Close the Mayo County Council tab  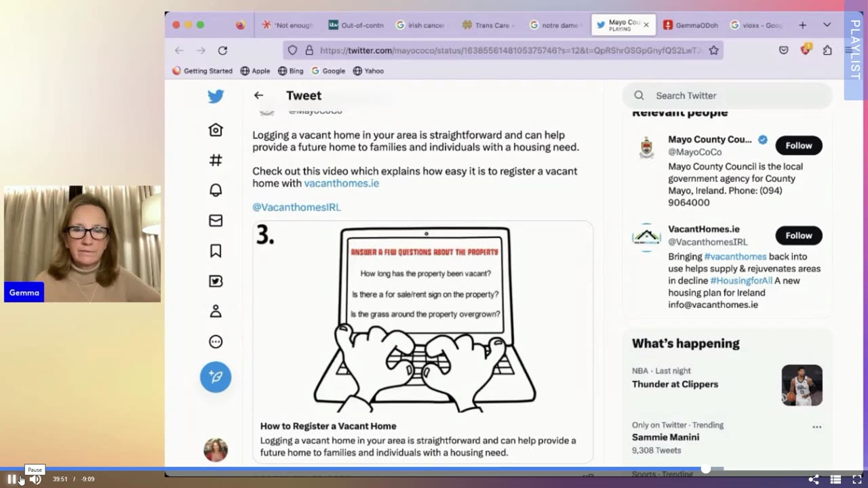646,25
